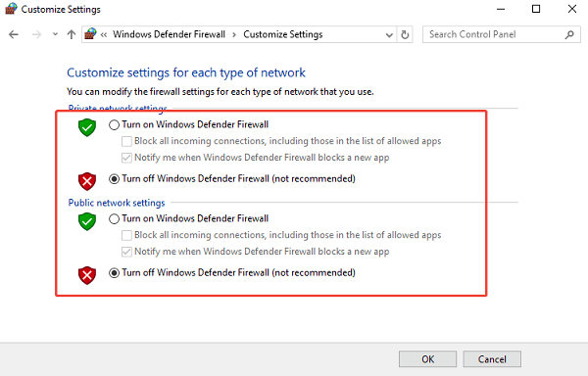
Task: Check private Block all incoming connections
Action: (126, 141)
